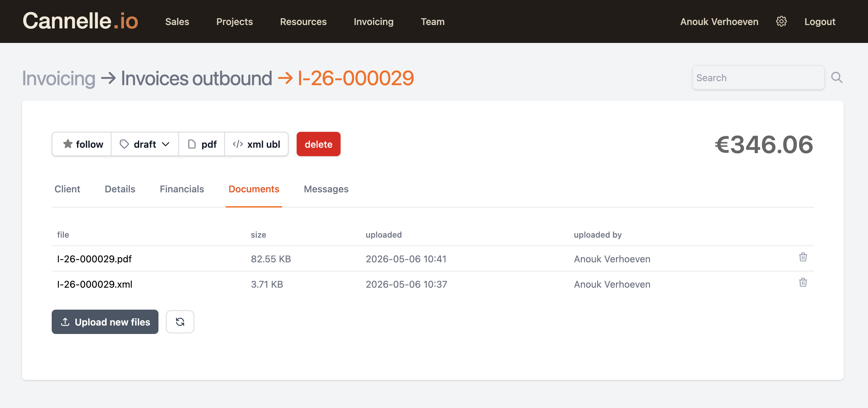The height and width of the screenshot is (408, 868).
Task: Delete the I-26-000029.pdf file via trash icon
Action: tap(803, 257)
